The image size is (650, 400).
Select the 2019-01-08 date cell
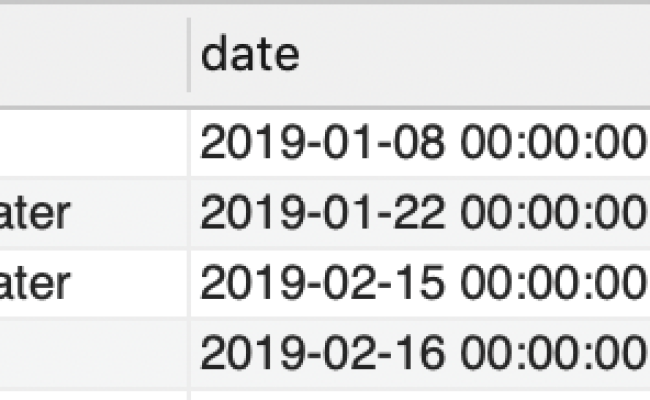pos(420,143)
